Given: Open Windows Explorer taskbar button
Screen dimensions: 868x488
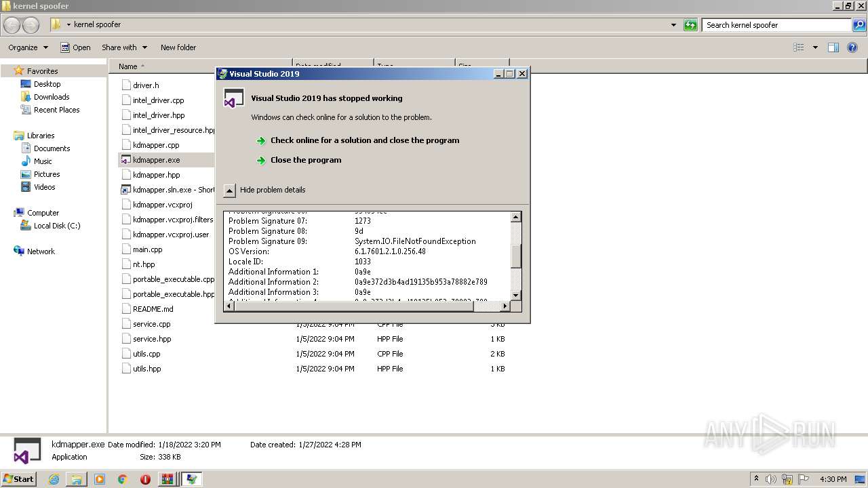Looking at the screenshot, I should [x=77, y=479].
